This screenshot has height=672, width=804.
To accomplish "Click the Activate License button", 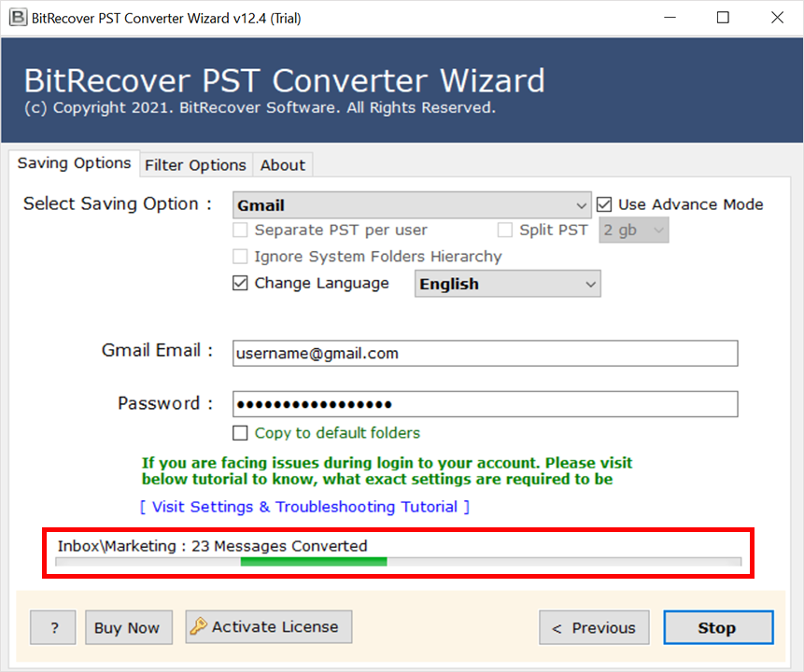I will (x=269, y=626).
